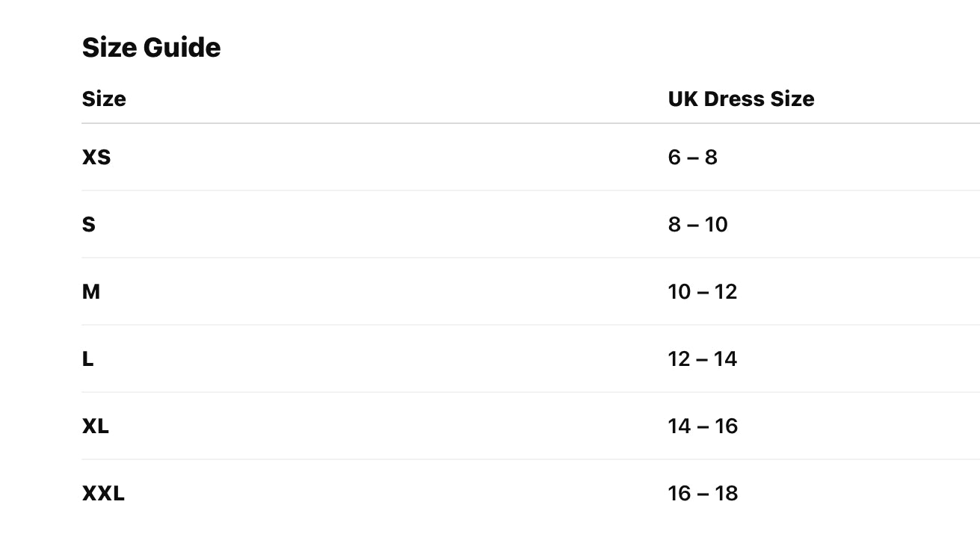980x534 pixels.
Task: Select the XS size label
Action: tap(96, 158)
